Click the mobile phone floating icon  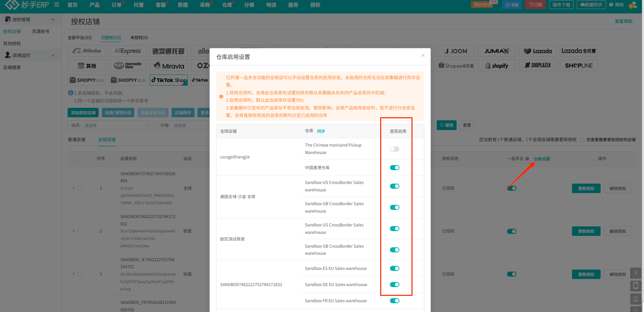636,286
